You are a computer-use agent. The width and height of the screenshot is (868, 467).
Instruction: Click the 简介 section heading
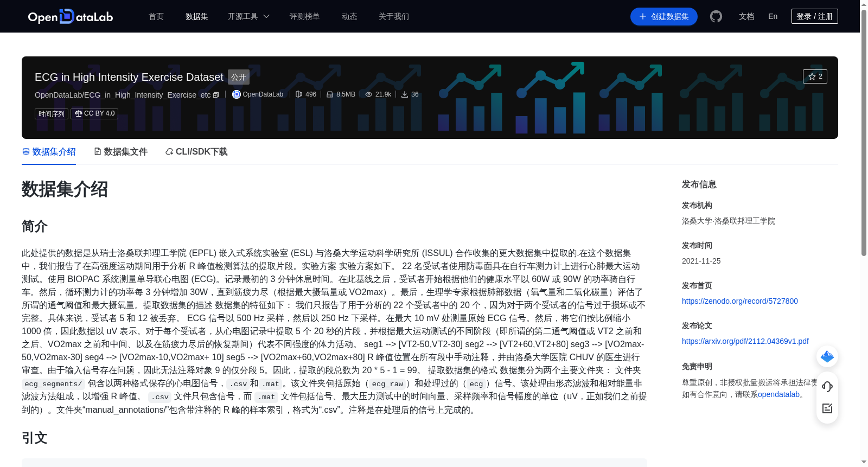[35, 226]
